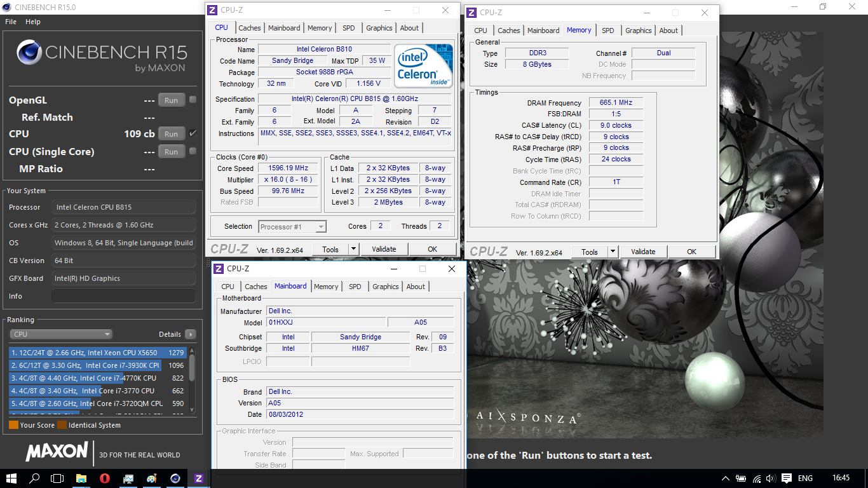
Task: Open the Ranking CPU dropdown
Action: [x=61, y=334]
